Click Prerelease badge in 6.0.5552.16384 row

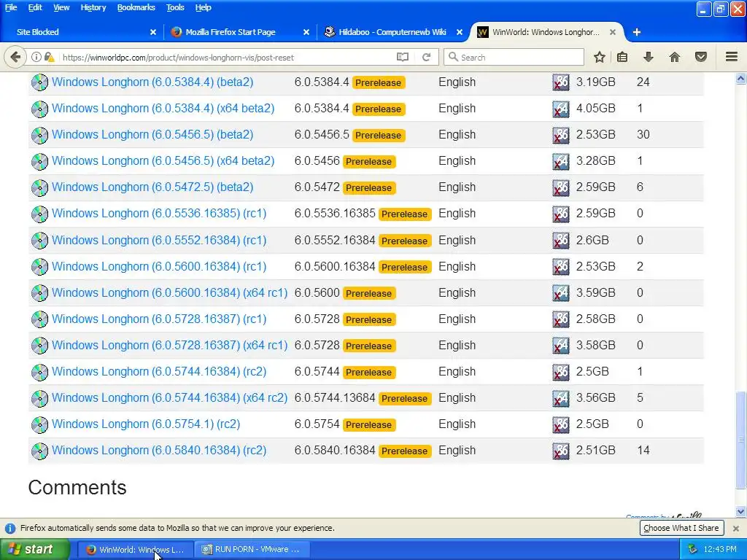(404, 241)
